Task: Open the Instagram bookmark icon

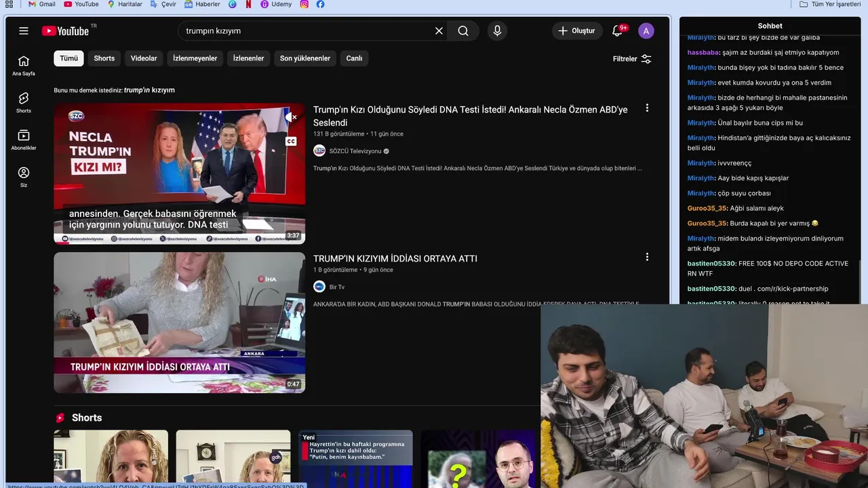Action: (304, 4)
